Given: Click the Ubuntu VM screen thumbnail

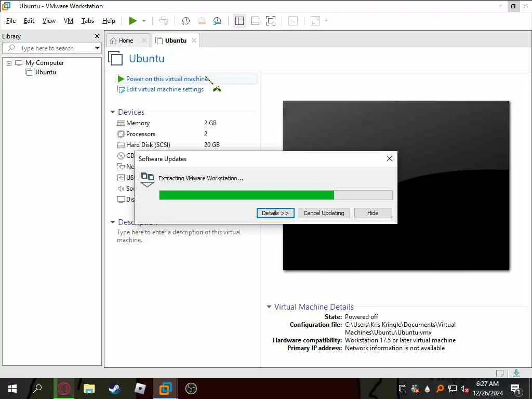Looking at the screenshot, I should 396,185.
